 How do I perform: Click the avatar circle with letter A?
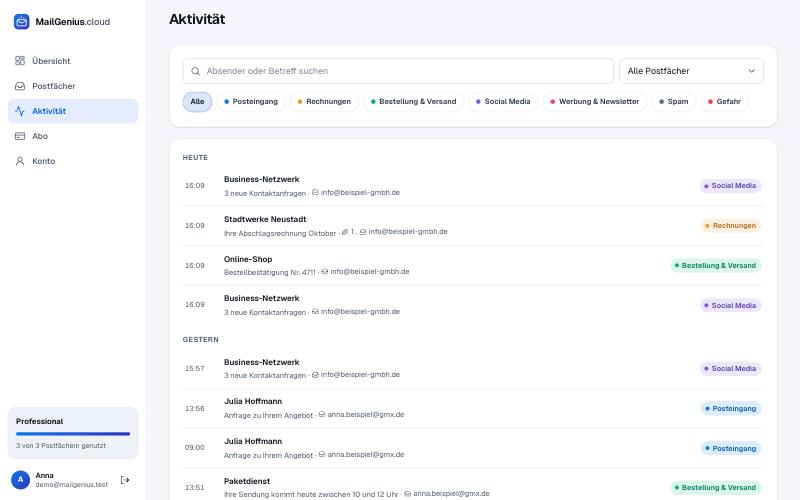pos(20,480)
